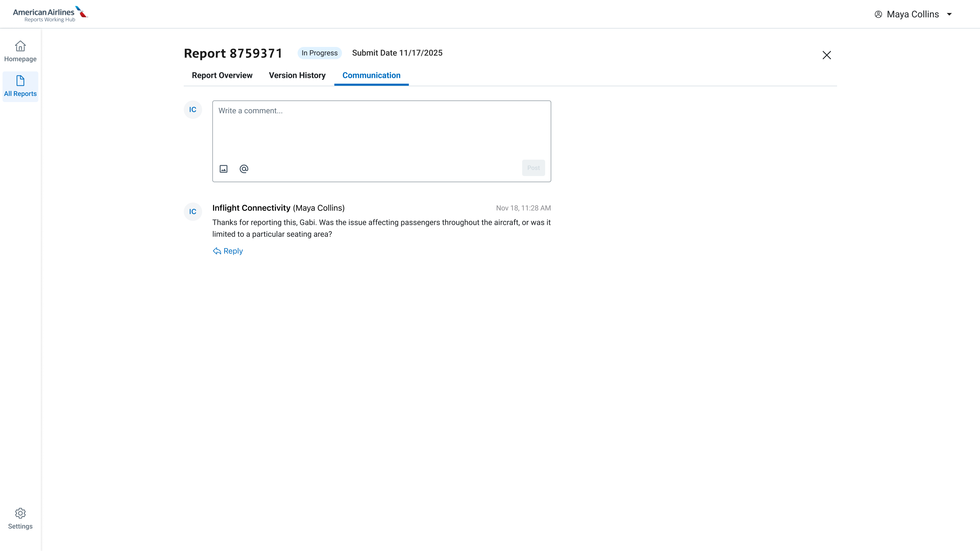Go to All Reports in the sidebar

(x=20, y=86)
